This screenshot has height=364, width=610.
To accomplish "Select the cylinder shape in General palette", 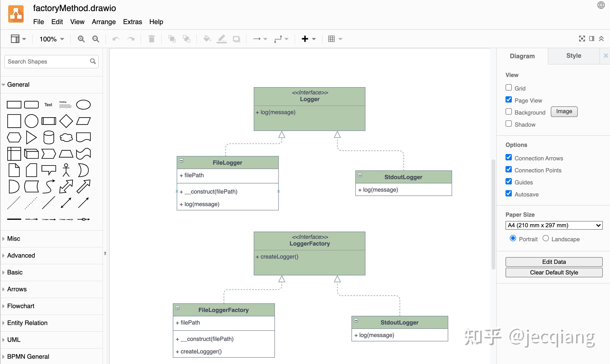I will coord(49,137).
